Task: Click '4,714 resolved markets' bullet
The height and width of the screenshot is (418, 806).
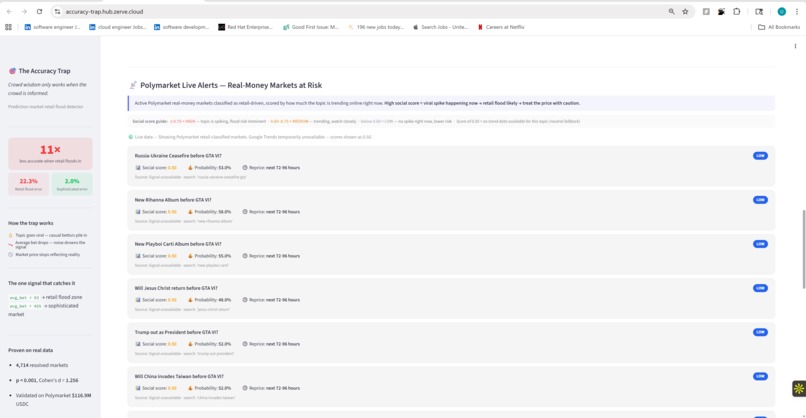Action: [x=42, y=365]
